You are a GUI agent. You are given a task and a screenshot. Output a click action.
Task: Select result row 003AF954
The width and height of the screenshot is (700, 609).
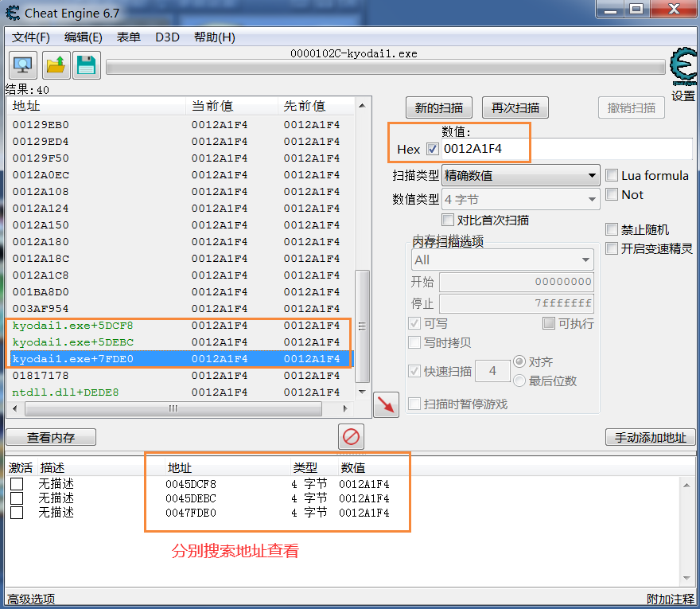click(x=180, y=309)
